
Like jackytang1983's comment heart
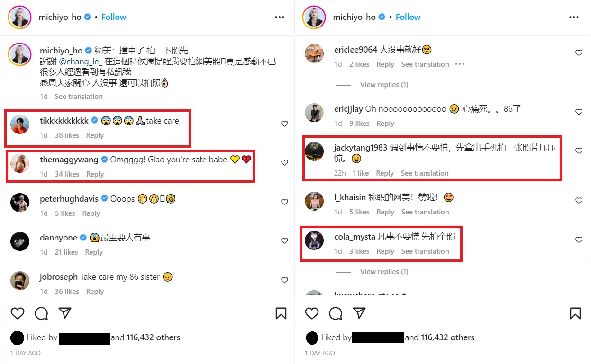[579, 151]
